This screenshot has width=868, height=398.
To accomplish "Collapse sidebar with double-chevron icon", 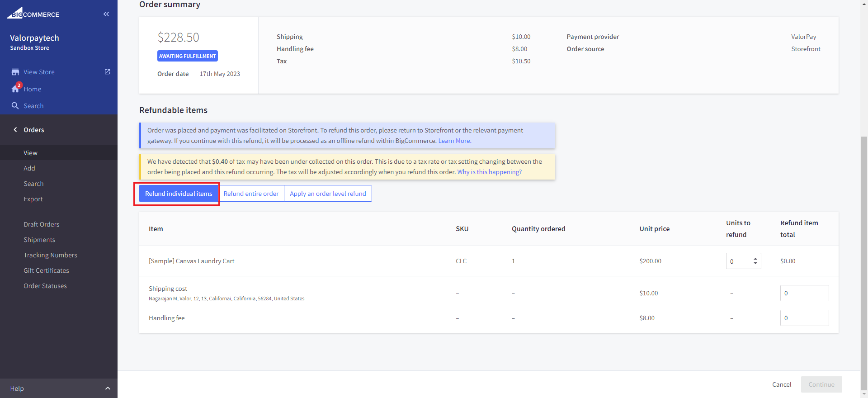I will 106,14.
